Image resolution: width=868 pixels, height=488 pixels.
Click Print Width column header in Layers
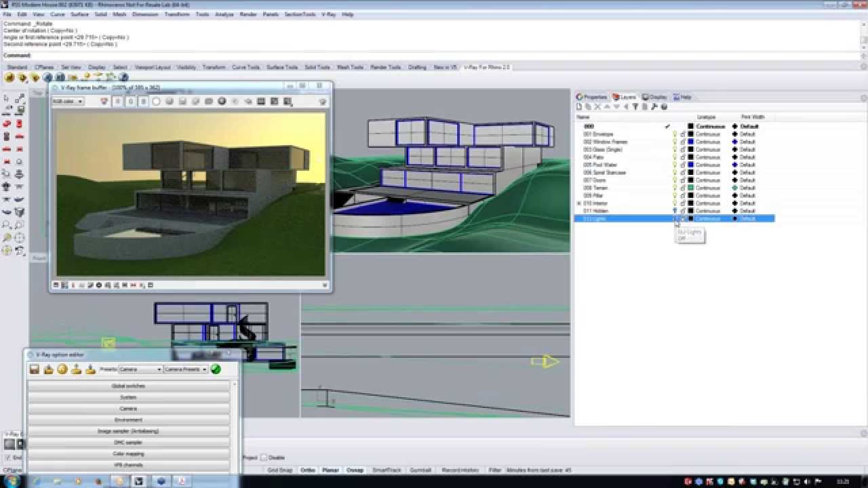click(x=753, y=117)
